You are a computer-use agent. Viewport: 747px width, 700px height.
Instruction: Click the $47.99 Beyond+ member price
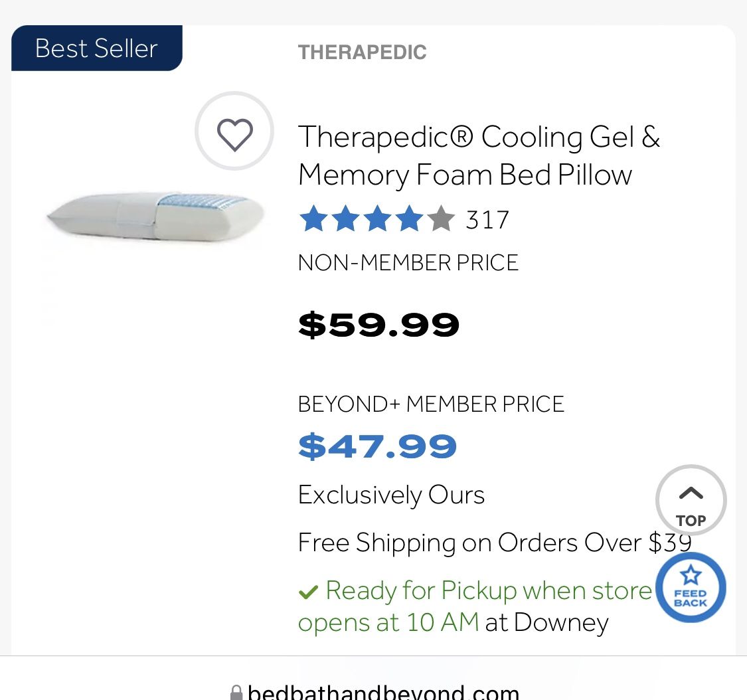point(377,446)
